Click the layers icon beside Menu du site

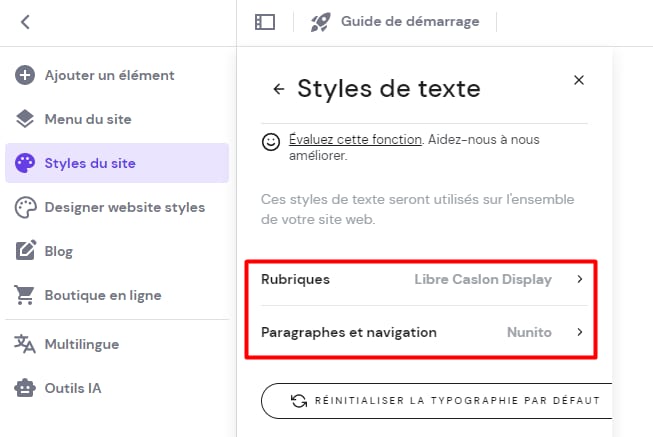(x=25, y=119)
